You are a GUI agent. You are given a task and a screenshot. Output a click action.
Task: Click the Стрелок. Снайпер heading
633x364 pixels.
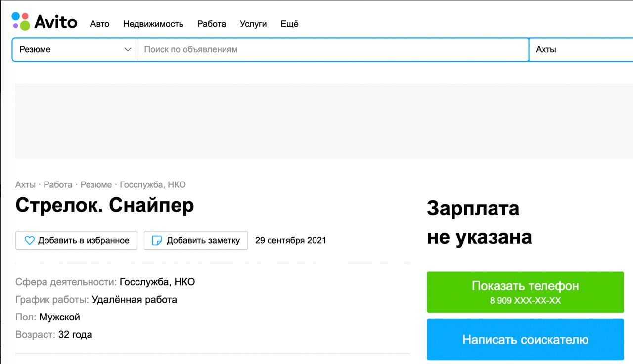tap(105, 205)
